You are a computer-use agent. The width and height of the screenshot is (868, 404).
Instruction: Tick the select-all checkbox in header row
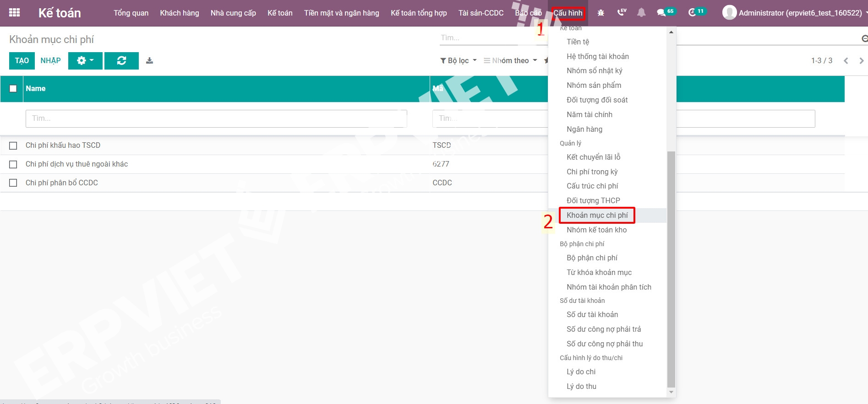13,89
